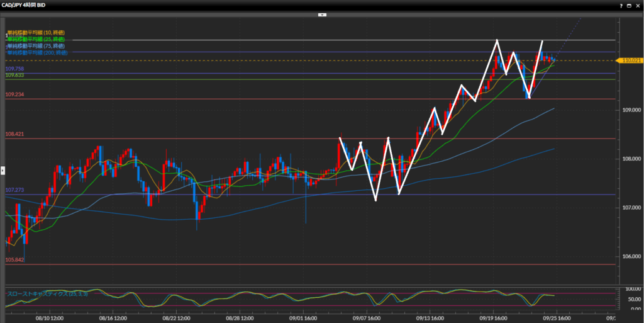The height and width of the screenshot is (323, 644).
Task: Select the 109.234 red line label
Action: click(x=14, y=94)
